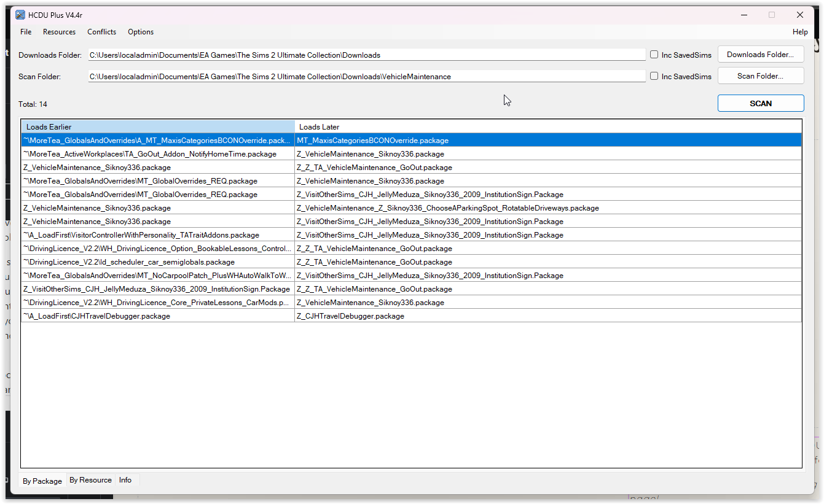Open the Conflicts menu
Image resolution: width=824 pixels, height=504 pixels.
(x=101, y=32)
